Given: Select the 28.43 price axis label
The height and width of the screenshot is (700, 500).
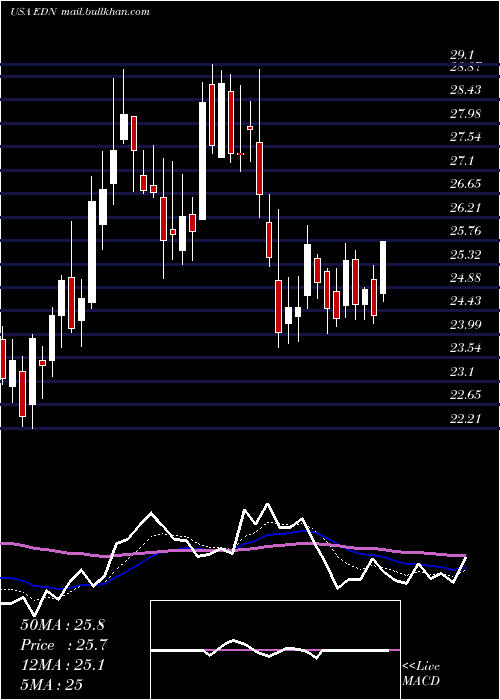Looking at the screenshot, I should click(466, 90).
